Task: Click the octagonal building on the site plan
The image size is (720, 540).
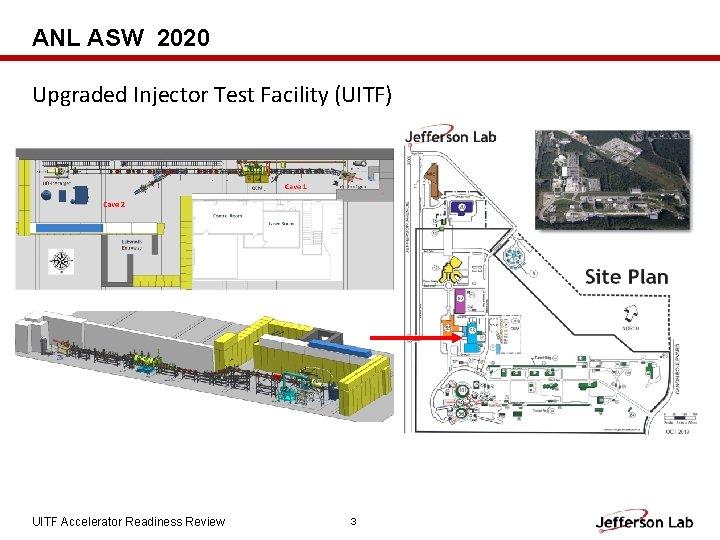Action: [x=514, y=257]
